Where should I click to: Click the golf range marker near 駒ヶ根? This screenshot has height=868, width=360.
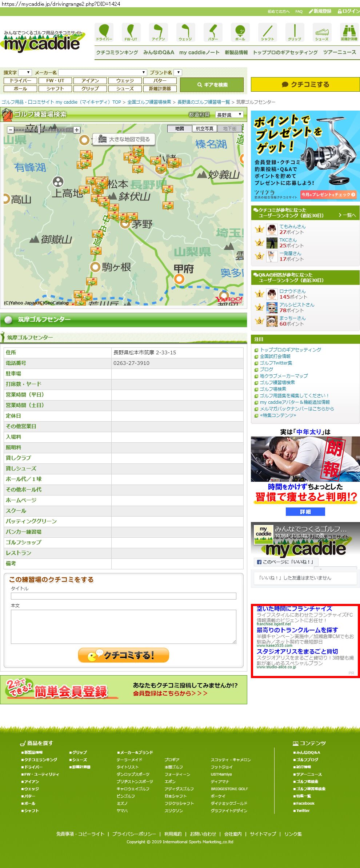coord(96,251)
